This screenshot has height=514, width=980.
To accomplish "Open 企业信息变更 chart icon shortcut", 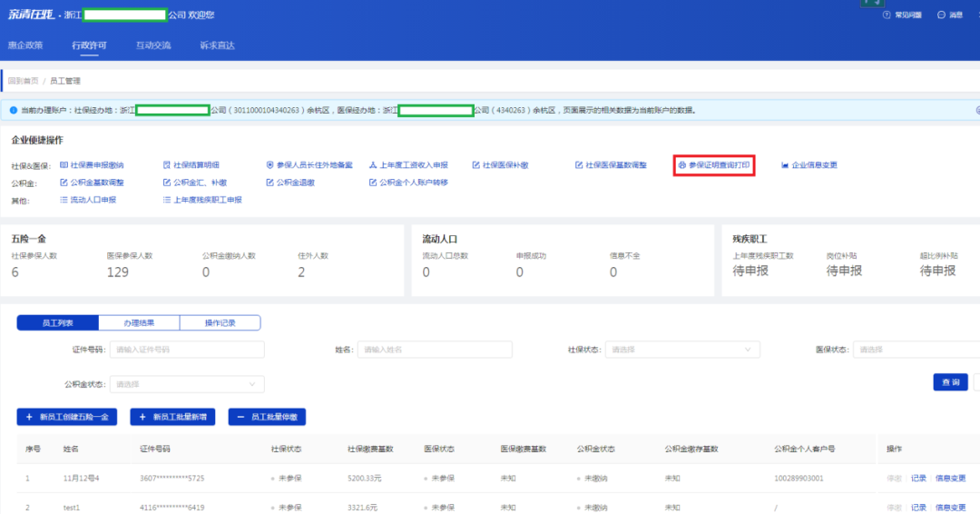I will [785, 165].
